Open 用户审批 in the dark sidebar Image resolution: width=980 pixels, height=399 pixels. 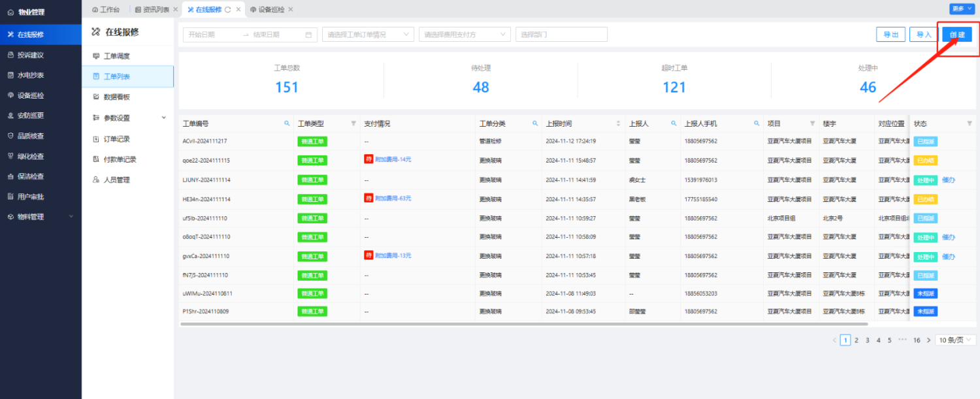31,197
